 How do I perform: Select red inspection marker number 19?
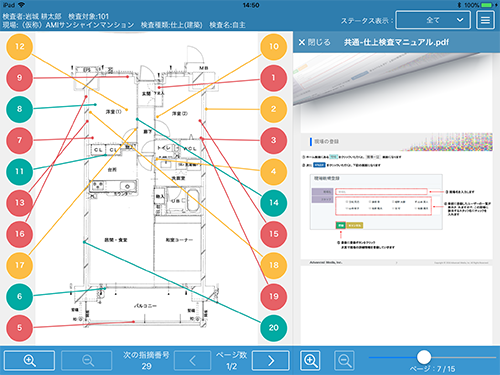click(273, 296)
